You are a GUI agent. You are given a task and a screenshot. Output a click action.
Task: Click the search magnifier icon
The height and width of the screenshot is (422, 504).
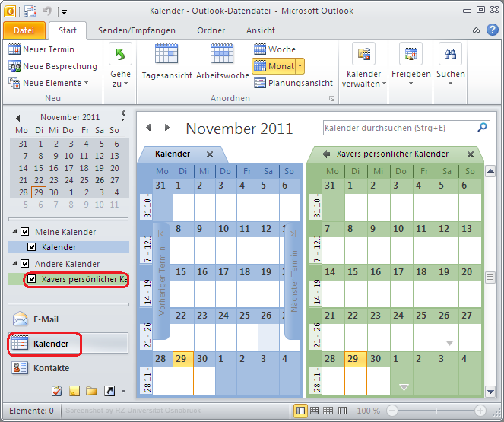click(x=482, y=128)
